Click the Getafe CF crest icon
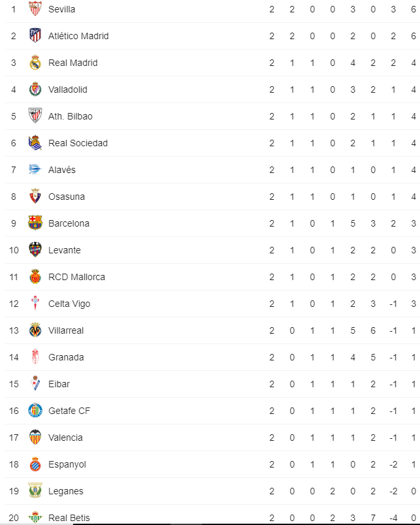The width and height of the screenshot is (420, 525). (x=35, y=410)
